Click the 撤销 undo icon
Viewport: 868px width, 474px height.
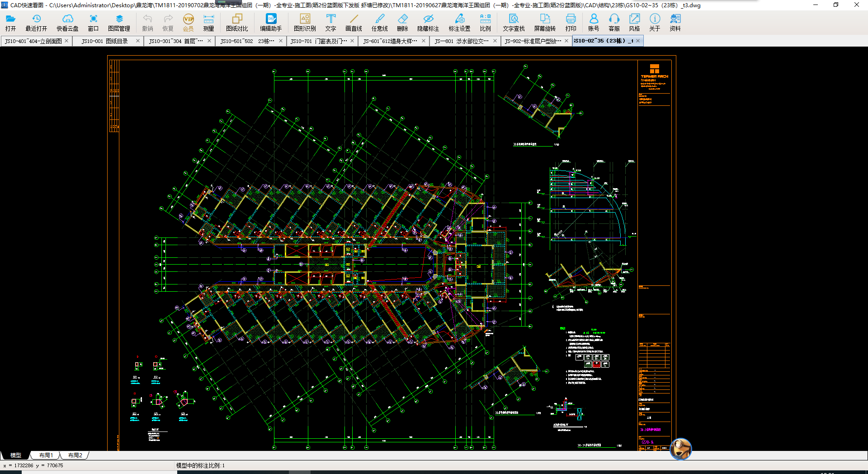point(147,23)
